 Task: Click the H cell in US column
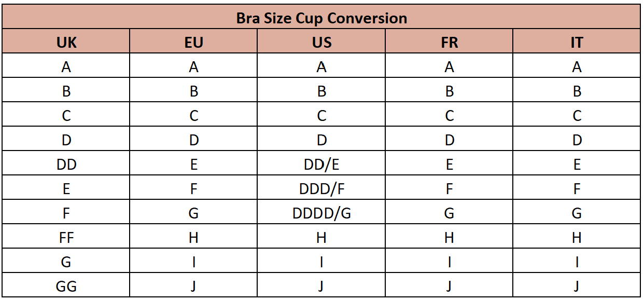tap(321, 238)
